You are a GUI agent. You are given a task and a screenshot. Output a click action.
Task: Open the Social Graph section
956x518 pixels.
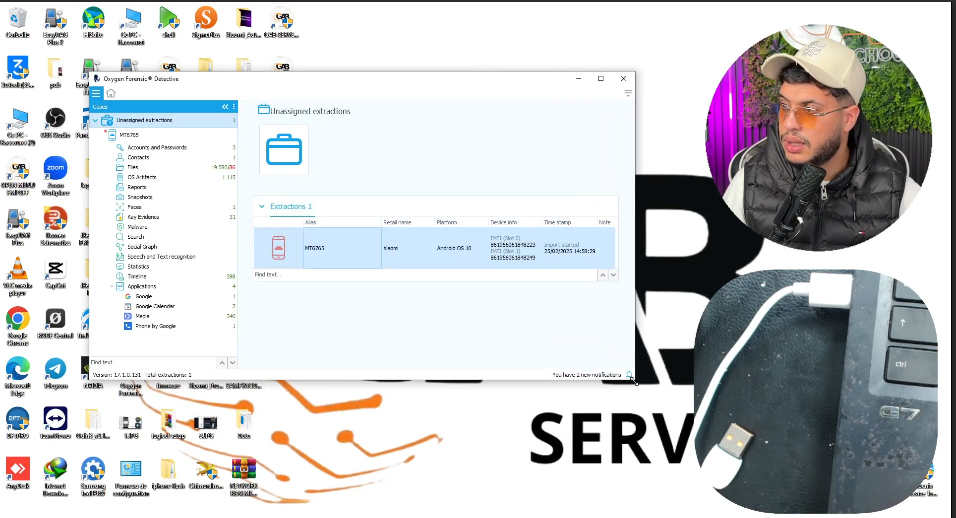tap(142, 247)
